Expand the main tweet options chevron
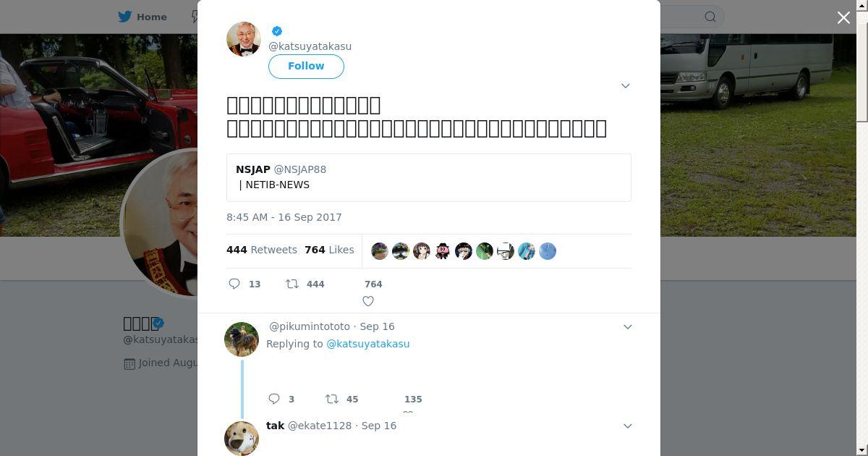868x456 pixels. coord(626,85)
